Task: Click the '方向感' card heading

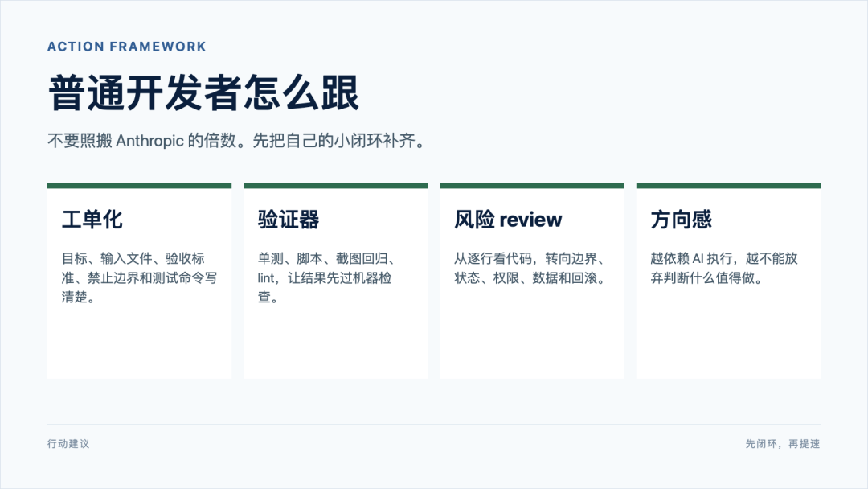Action: point(681,220)
